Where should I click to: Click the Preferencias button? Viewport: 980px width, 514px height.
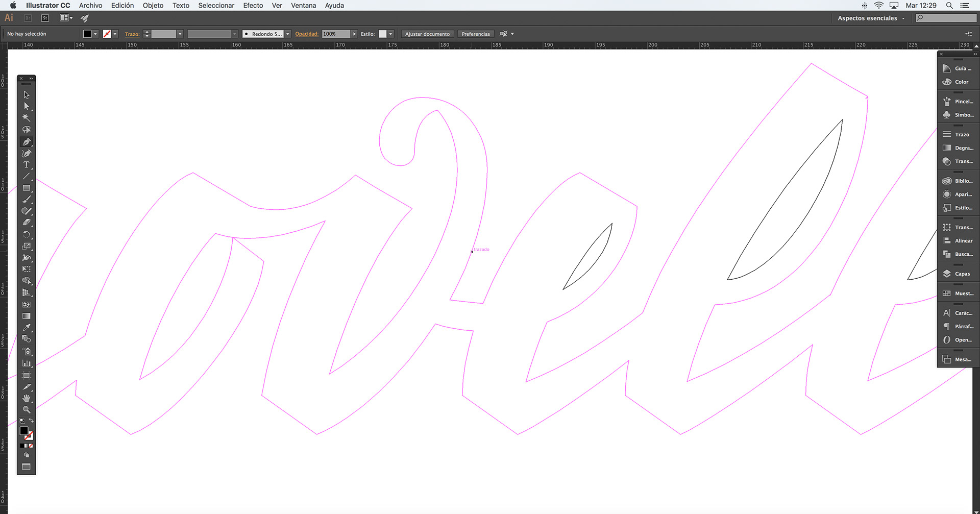tap(476, 34)
